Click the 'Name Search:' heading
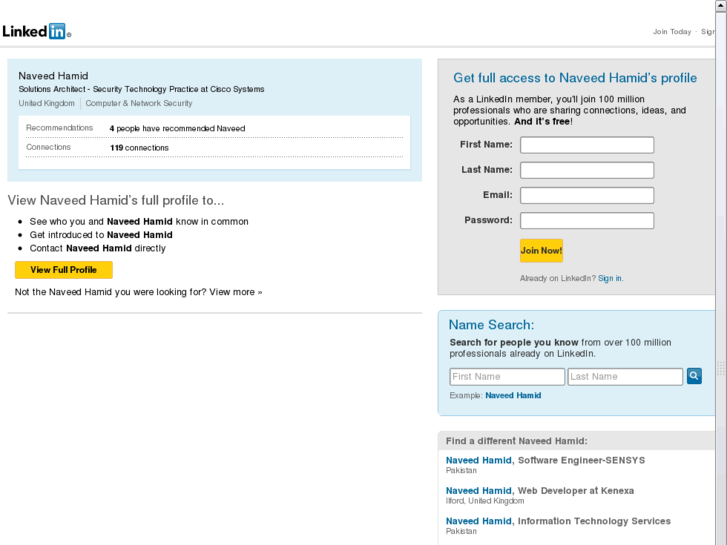Image resolution: width=727 pixels, height=545 pixels. (491, 325)
